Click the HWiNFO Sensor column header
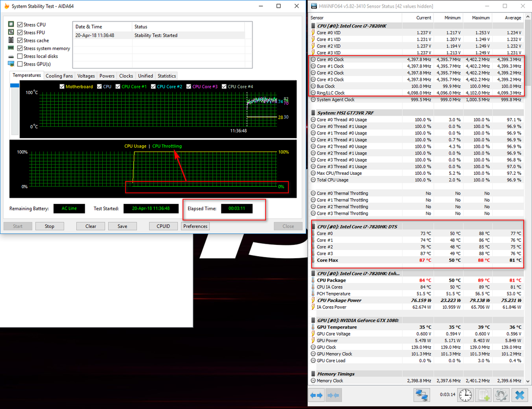This screenshot has width=532, height=409. pyautogui.click(x=355, y=18)
